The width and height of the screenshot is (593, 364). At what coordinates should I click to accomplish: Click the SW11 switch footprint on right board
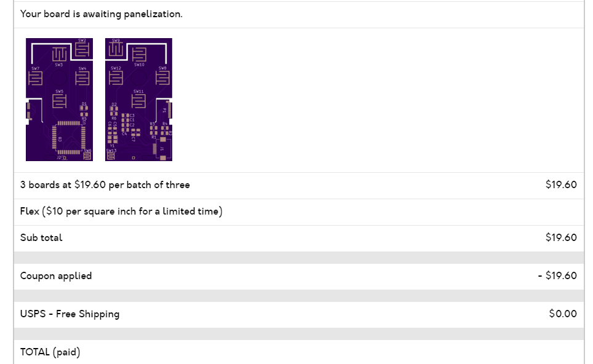[138, 101]
